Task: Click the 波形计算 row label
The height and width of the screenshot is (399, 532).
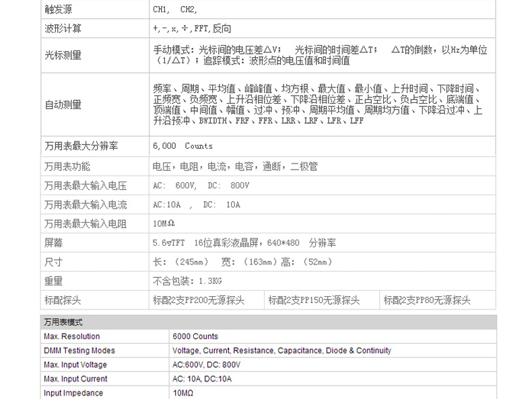Action: point(62,30)
